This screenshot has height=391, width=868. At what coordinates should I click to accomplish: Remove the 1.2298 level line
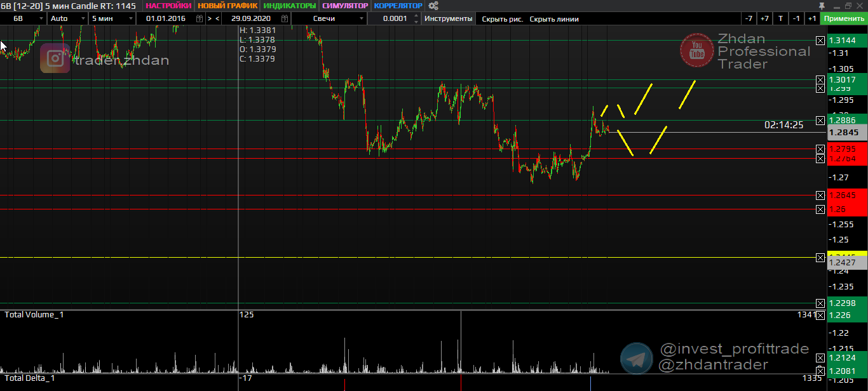820,303
